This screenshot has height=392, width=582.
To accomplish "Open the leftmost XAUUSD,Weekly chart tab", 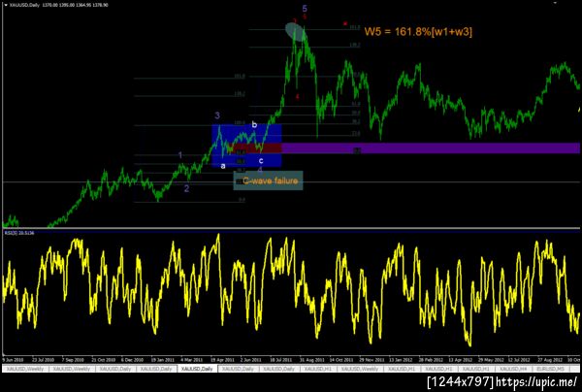I will (25, 369).
